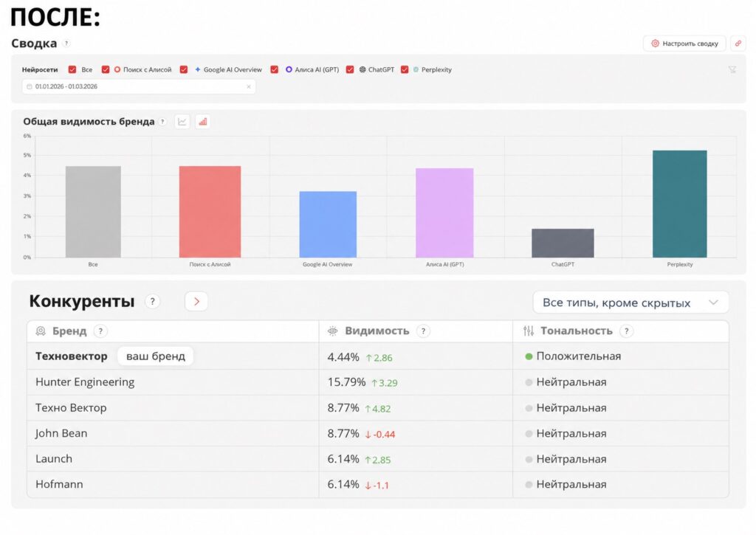Click Техно Вектор competitor name
Viewport: 756px width, 535px height.
click(71, 408)
